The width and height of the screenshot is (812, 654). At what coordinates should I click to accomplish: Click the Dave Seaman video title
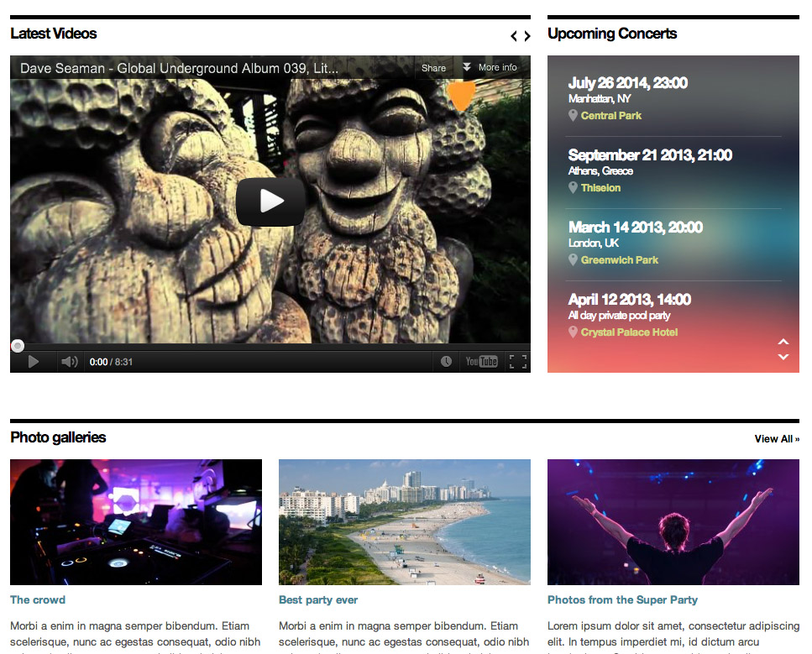179,69
